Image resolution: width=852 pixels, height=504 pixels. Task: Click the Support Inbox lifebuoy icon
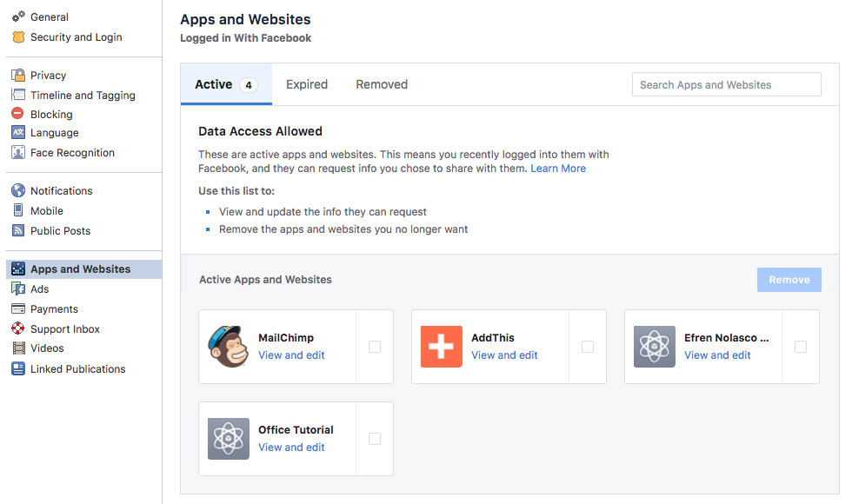(x=18, y=328)
